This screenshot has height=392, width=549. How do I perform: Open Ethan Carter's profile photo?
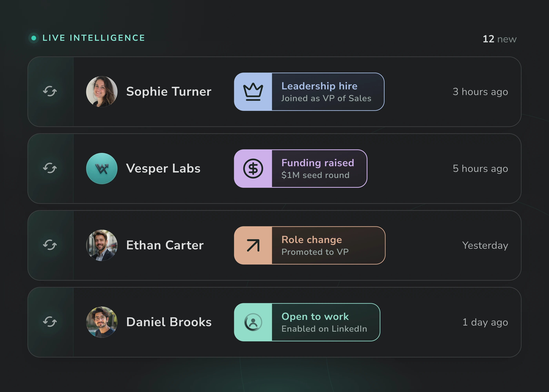coord(102,245)
